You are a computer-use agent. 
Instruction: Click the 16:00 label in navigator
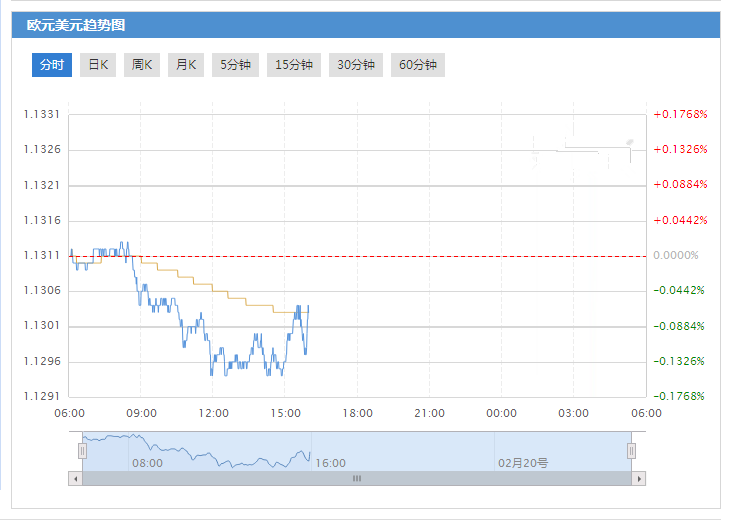point(330,463)
